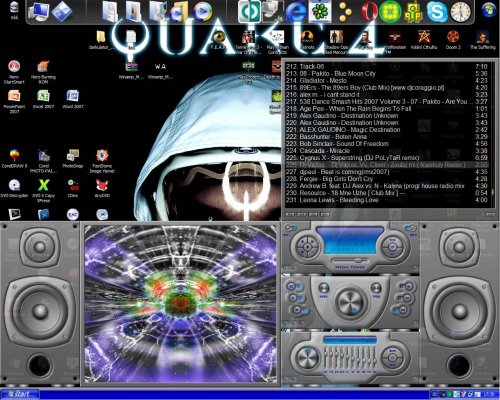Open Windows Media Player dock icon

click(x=202, y=12)
